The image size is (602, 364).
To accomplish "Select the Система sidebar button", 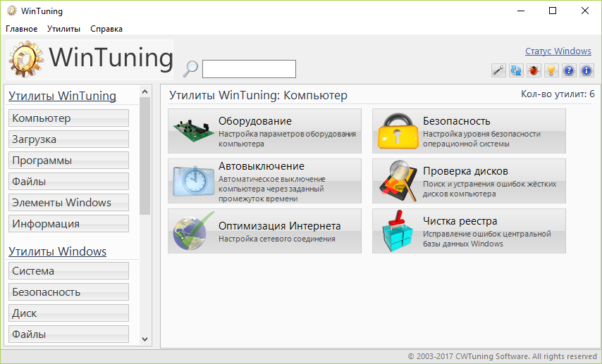I will tap(68, 271).
